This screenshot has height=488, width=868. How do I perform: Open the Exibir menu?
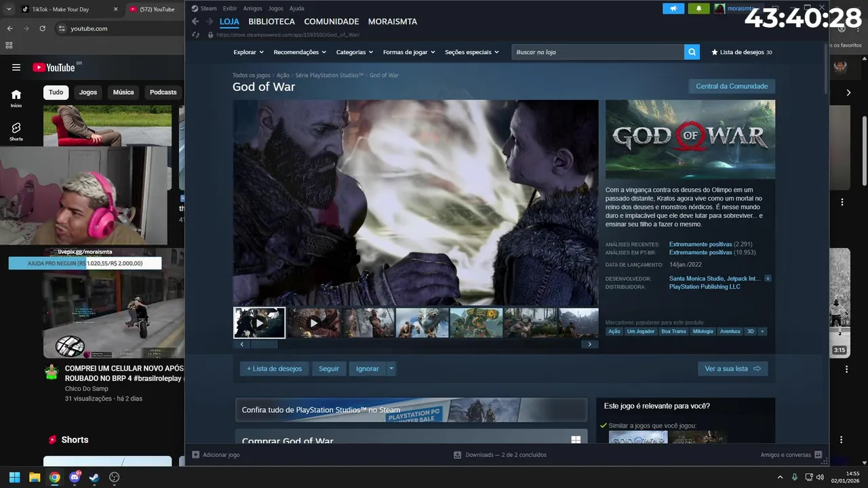tap(230, 9)
